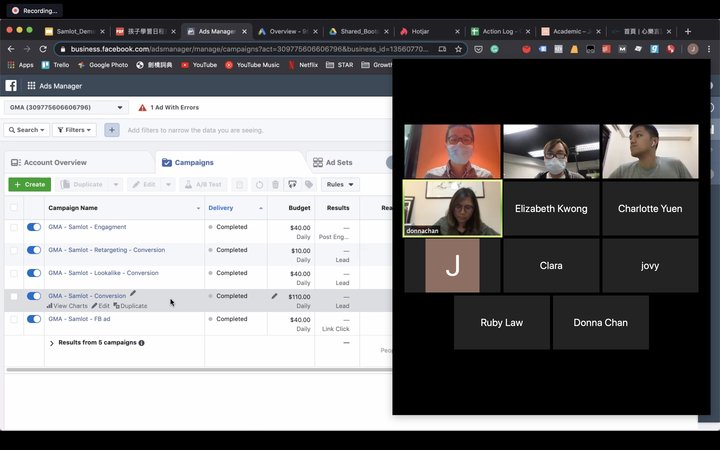Click the Trello bookmark
The image size is (720, 450).
[55, 65]
